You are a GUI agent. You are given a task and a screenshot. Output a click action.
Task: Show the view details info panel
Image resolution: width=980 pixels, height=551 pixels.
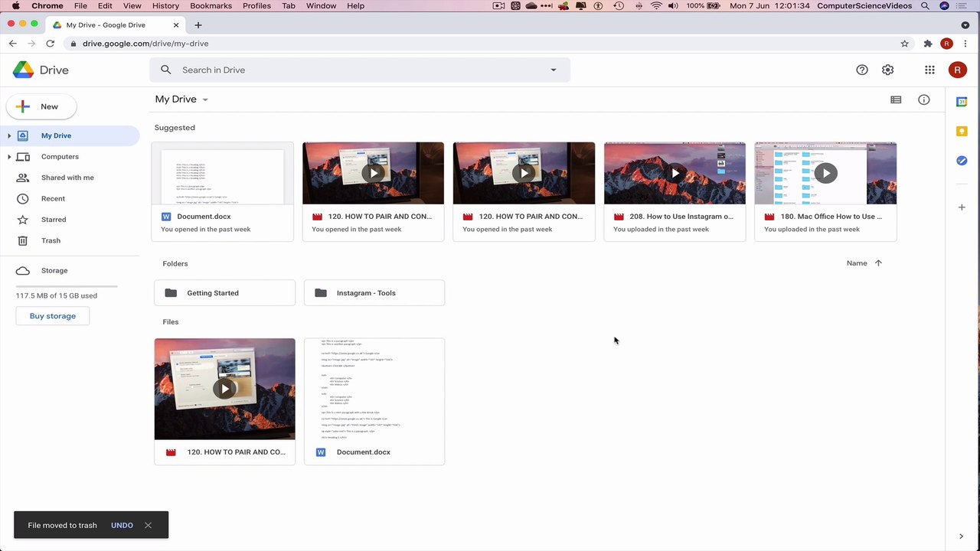924,99
